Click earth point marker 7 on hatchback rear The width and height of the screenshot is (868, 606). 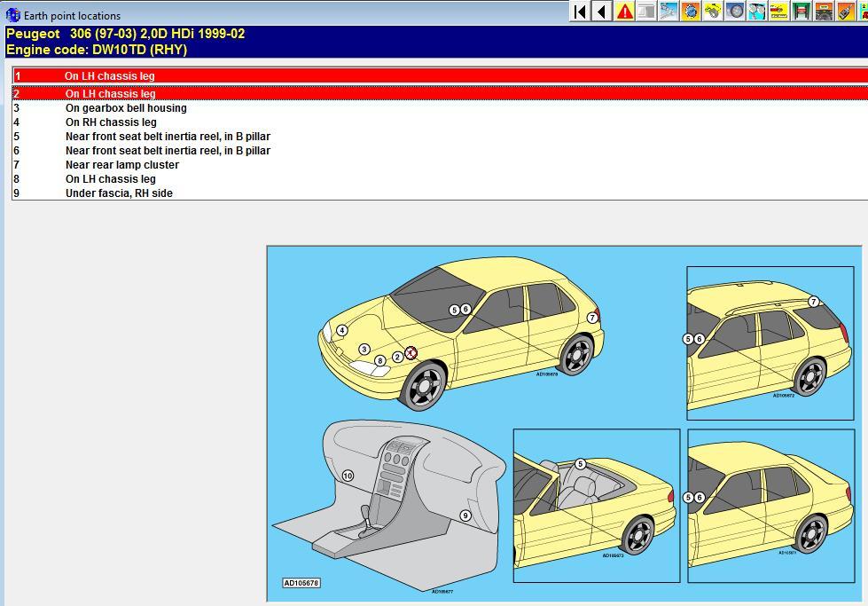[592, 318]
